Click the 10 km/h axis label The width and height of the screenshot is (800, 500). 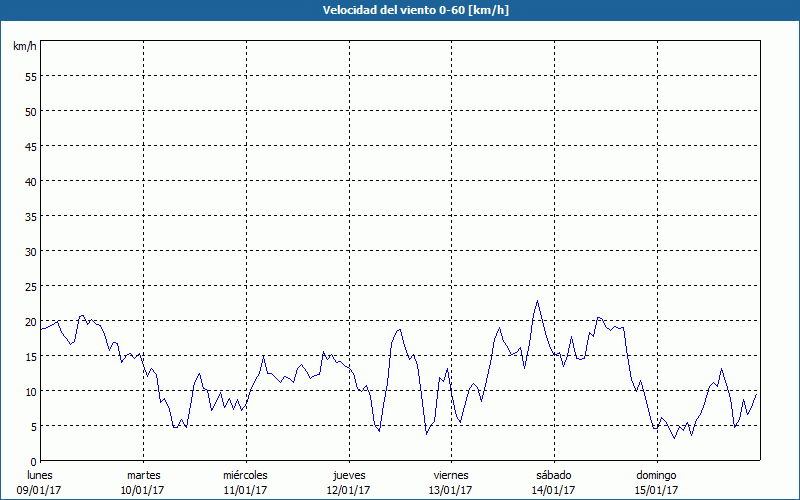click(30, 391)
